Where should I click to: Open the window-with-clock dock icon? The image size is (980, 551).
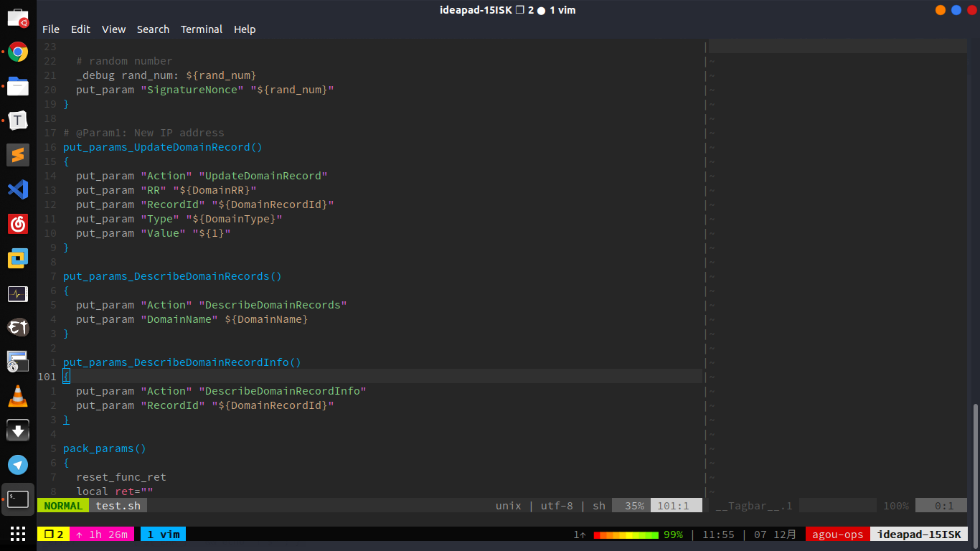coord(18,362)
